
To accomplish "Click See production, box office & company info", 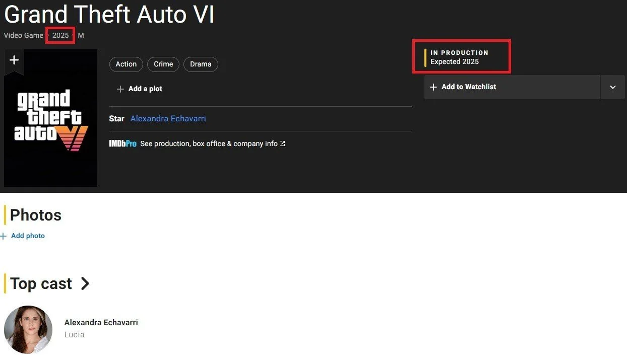I will pos(209,143).
